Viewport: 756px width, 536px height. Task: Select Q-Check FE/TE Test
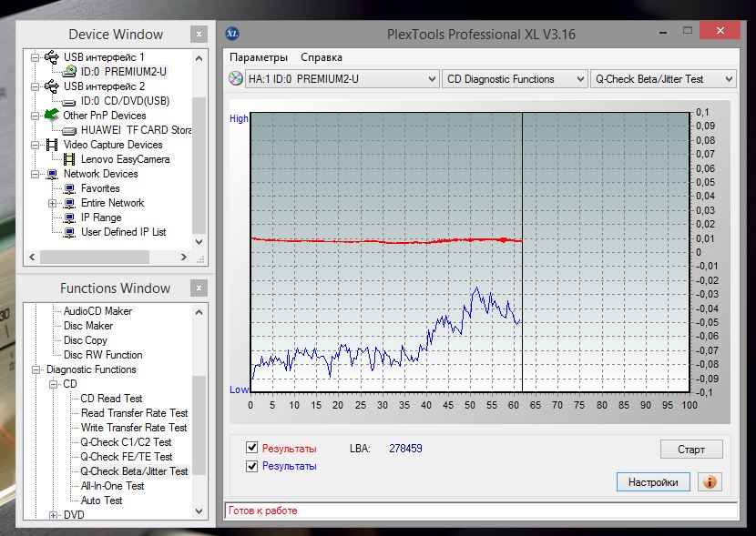[127, 457]
